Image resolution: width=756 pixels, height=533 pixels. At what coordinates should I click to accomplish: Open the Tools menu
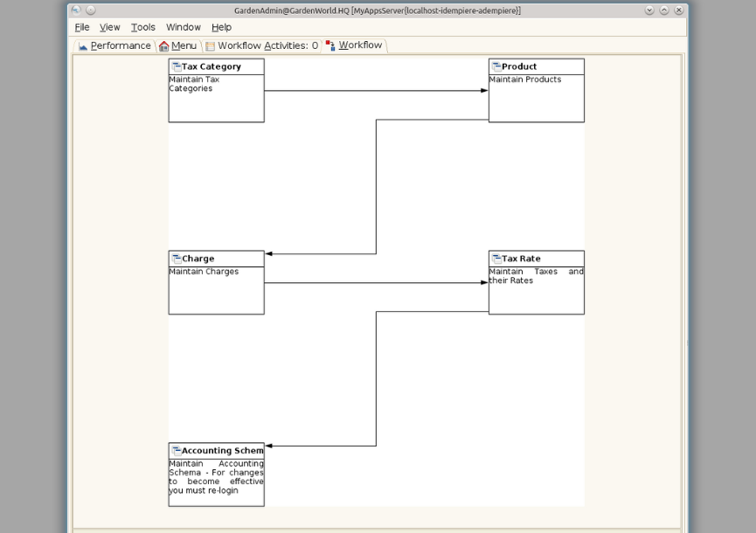click(143, 27)
